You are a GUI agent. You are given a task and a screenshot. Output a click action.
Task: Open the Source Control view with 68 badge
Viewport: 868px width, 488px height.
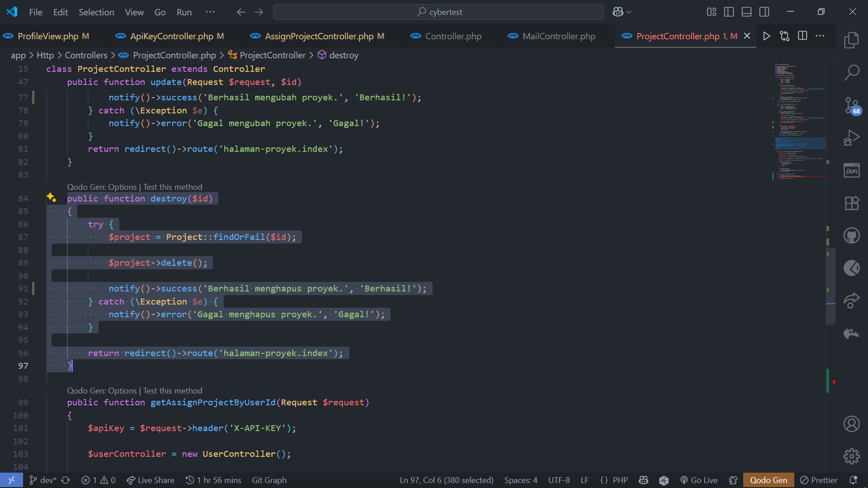tap(852, 105)
